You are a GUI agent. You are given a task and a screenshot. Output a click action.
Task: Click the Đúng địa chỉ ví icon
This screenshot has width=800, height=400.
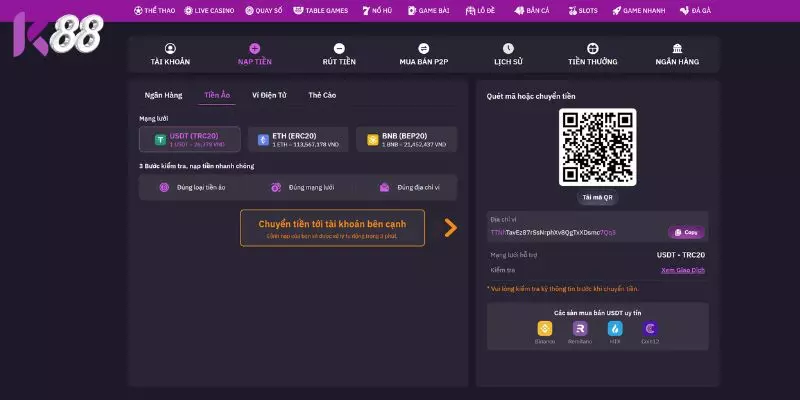click(x=384, y=187)
